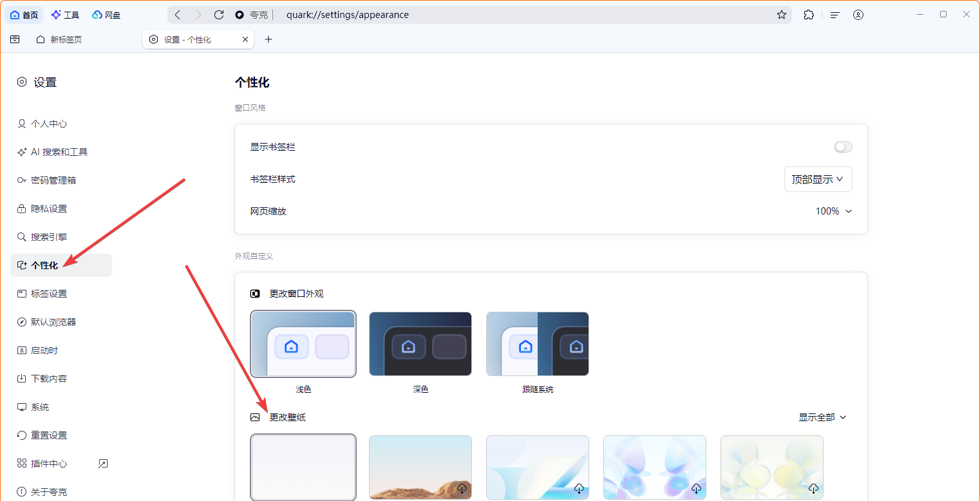Screen dimensions: 980x501
Task: Minimize the browser window
Action: [921, 14]
